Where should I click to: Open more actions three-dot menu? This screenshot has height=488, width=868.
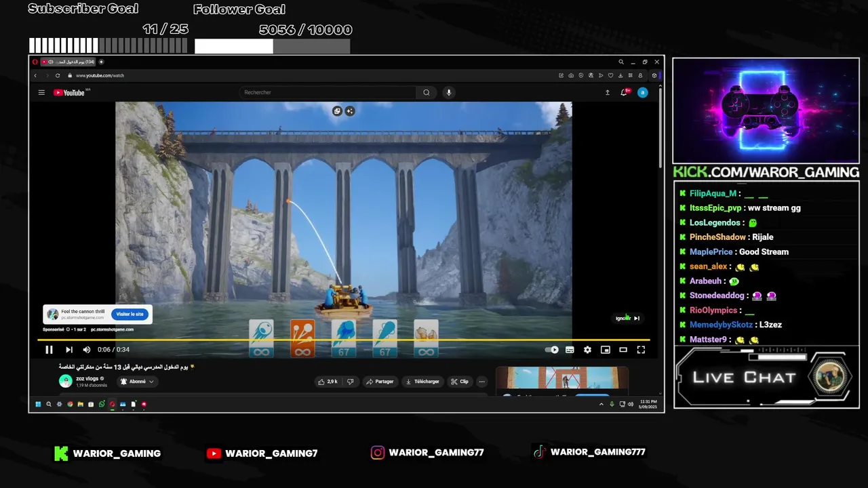[481, 382]
